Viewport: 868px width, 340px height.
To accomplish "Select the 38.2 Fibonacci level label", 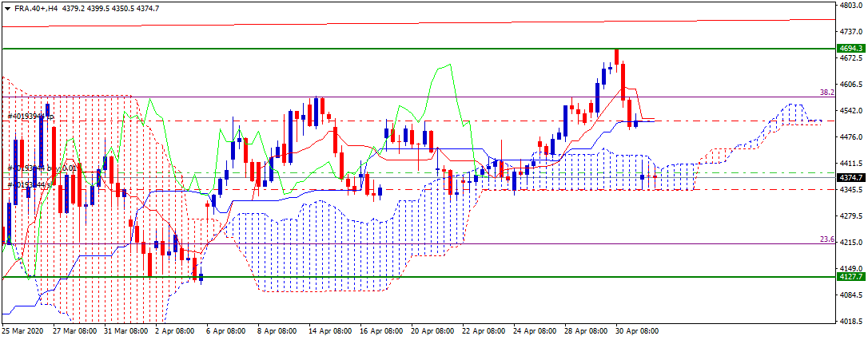I will 827,93.
